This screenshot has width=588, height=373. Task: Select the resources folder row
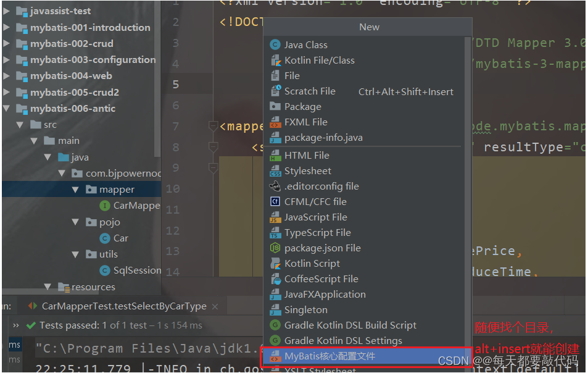pos(81,287)
